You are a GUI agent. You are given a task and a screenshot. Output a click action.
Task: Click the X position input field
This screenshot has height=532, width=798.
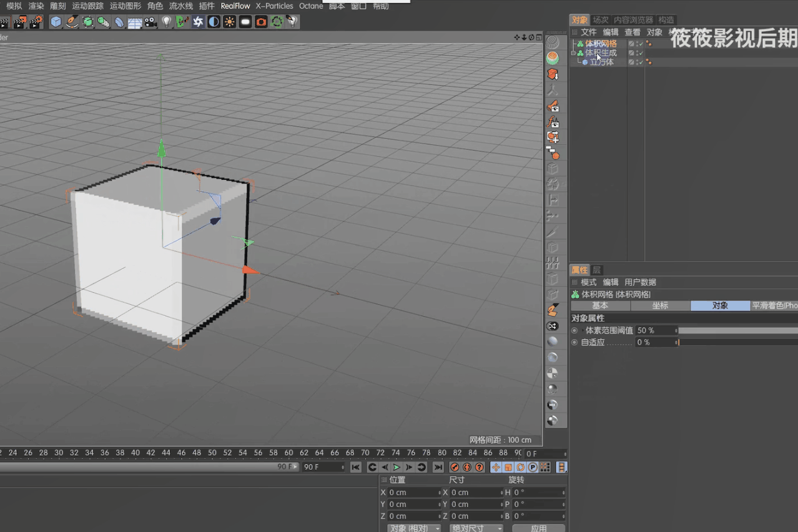coord(413,493)
